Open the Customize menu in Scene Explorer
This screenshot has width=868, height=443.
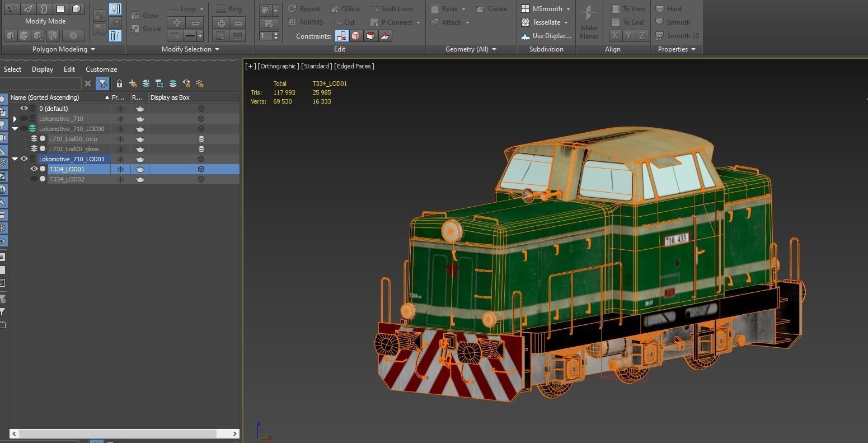click(101, 69)
